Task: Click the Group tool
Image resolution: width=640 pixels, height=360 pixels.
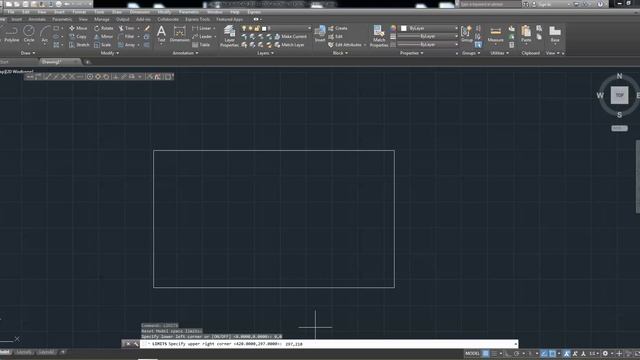Action: [466, 34]
